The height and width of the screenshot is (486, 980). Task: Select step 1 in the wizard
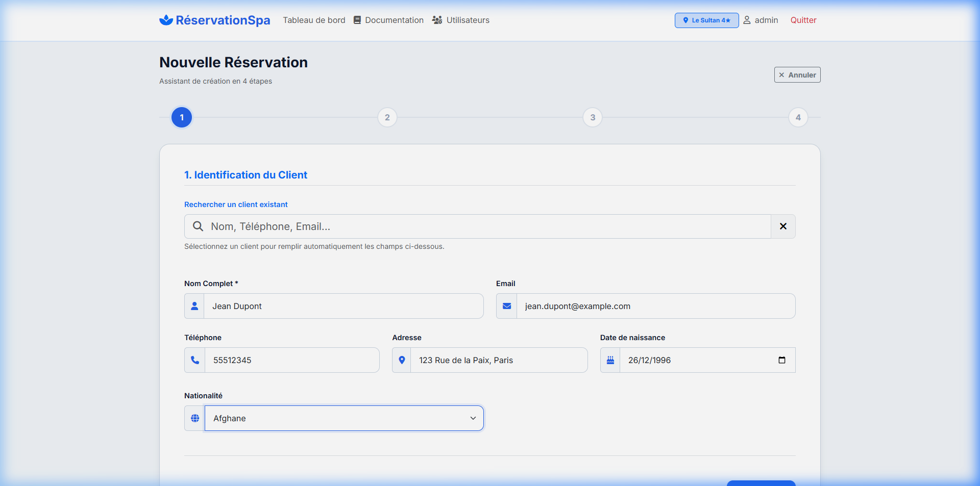[x=182, y=117]
